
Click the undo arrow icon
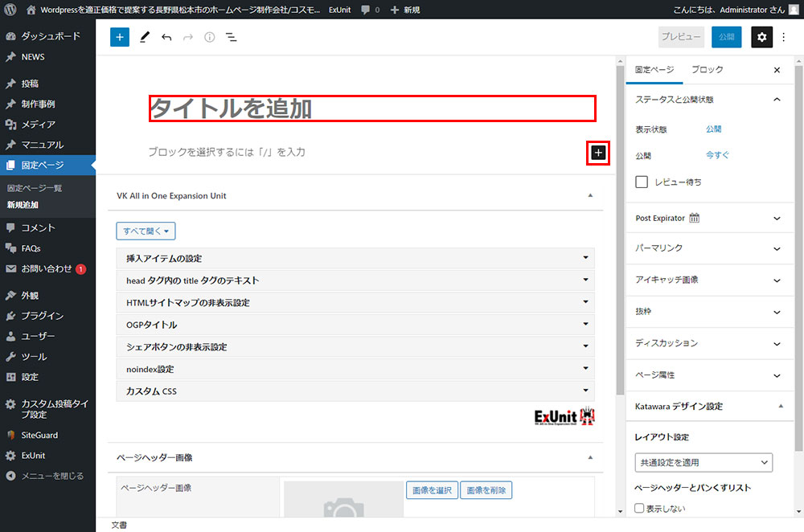pos(166,37)
